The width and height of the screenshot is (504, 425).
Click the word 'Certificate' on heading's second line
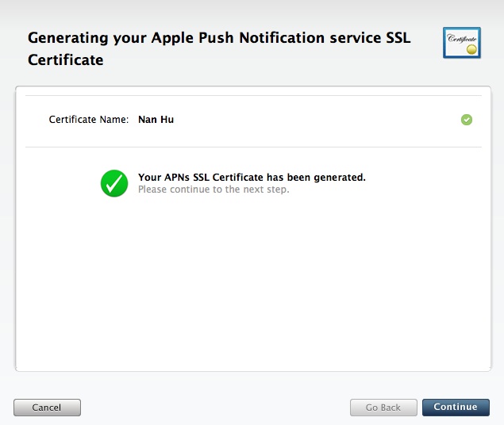66,59
